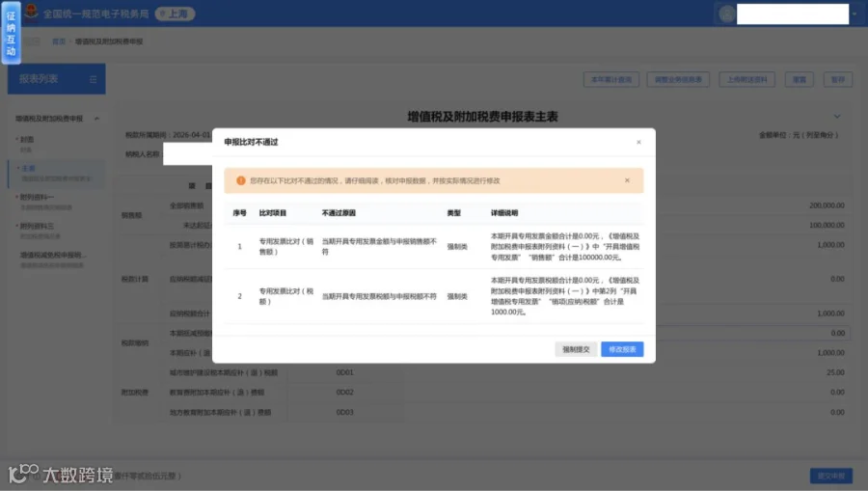This screenshot has width=868, height=491.
Task: Dismiss the orange warning banner
Action: [x=627, y=180]
